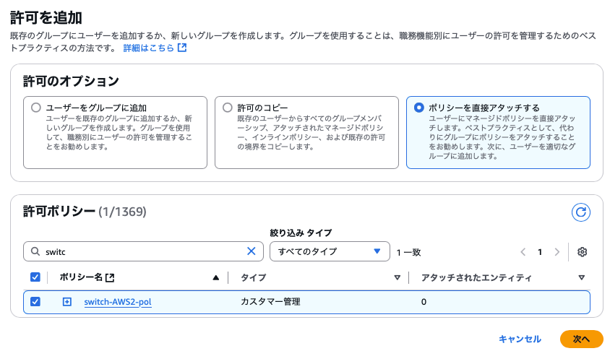Select ユーザーをグループに追加 radio button
This screenshot has height=364, width=610.
click(x=36, y=108)
